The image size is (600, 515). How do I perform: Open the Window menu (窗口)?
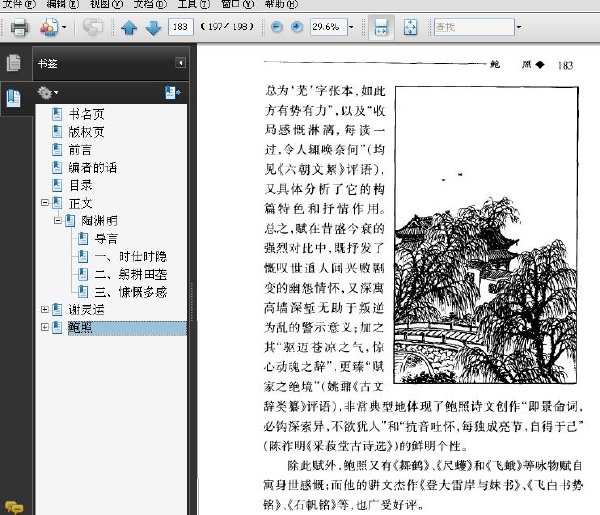click(x=237, y=4)
